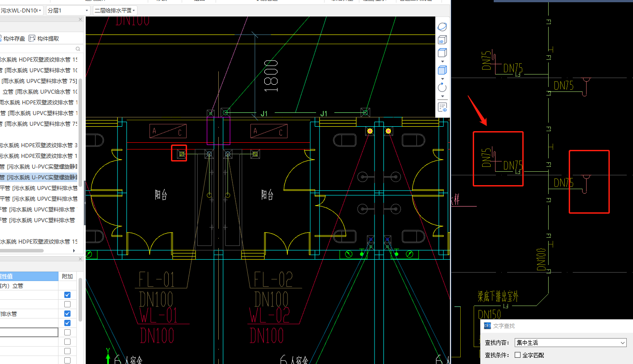
Task: Close the properties panel
Action: [80, 259]
